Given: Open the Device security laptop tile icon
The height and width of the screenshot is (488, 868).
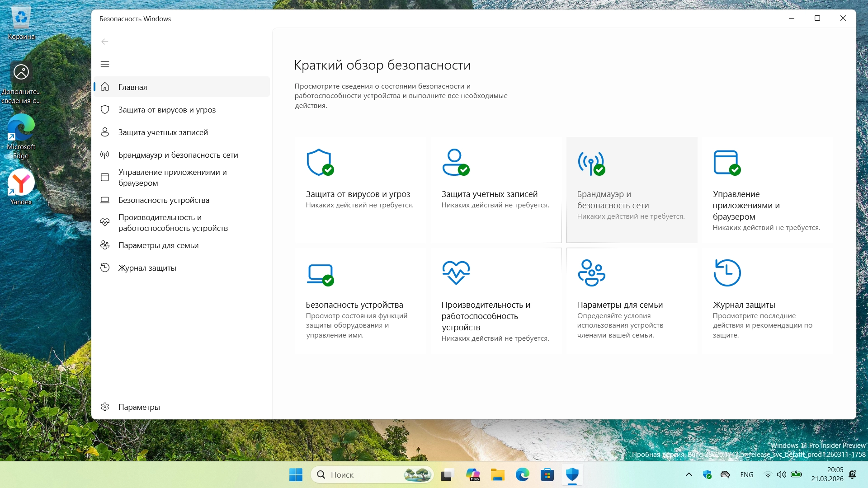Looking at the screenshot, I should tap(320, 274).
